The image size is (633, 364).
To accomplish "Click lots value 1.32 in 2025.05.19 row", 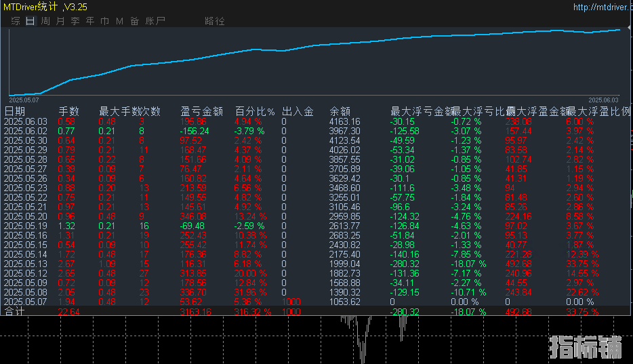I will [x=66, y=226].
